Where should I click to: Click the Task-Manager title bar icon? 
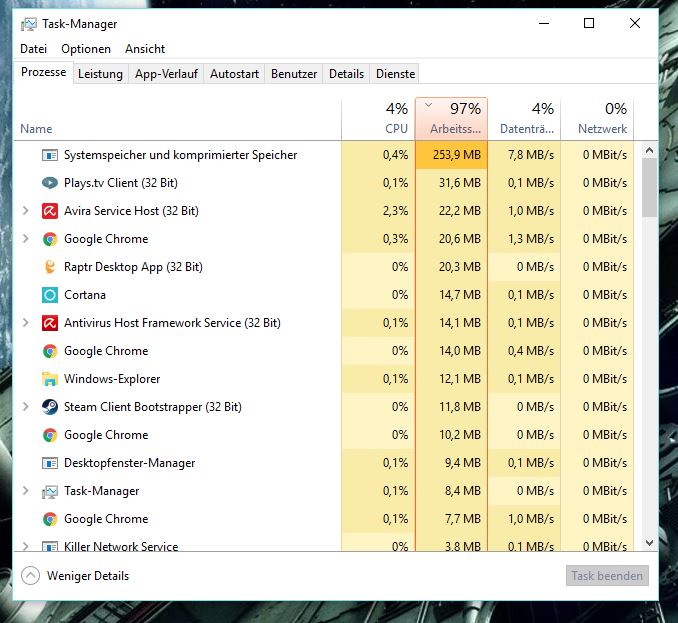coord(29,24)
